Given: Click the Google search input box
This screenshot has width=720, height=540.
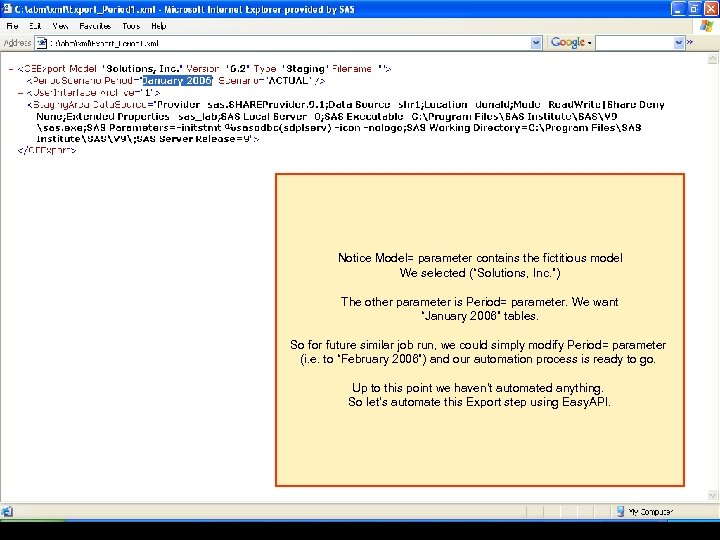Looking at the screenshot, I should [x=634, y=43].
